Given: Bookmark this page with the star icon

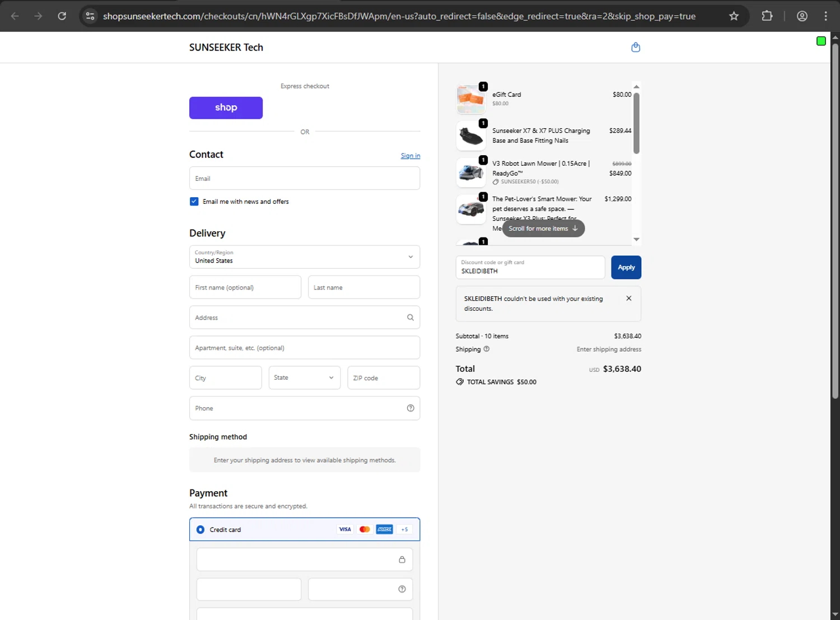Looking at the screenshot, I should pyautogui.click(x=734, y=16).
